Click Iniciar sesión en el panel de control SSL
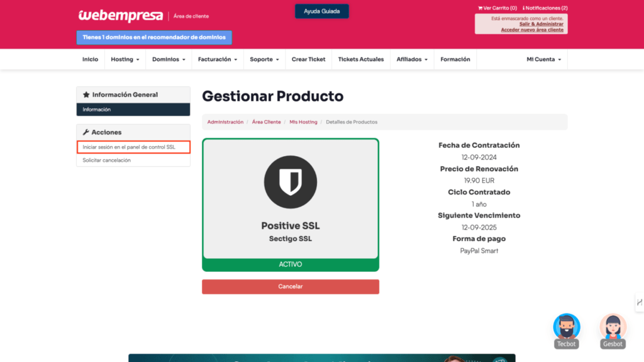This screenshot has height=362, width=644. [x=133, y=147]
